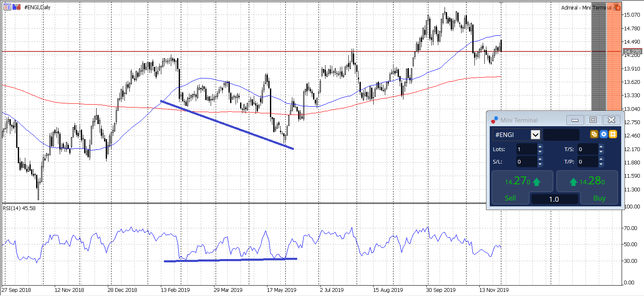Click the T/P input field
Viewport: 644px width, 296px height.
(x=588, y=162)
